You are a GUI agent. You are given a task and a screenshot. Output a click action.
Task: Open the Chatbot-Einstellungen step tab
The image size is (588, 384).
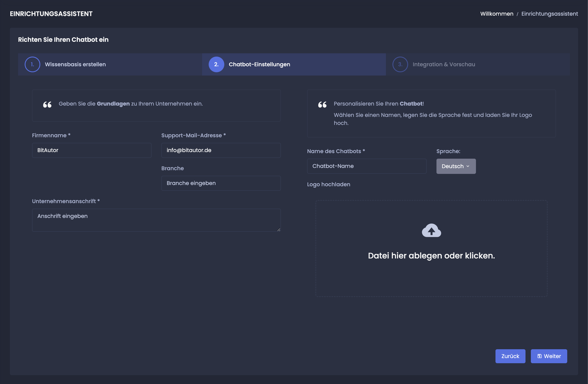tap(259, 64)
